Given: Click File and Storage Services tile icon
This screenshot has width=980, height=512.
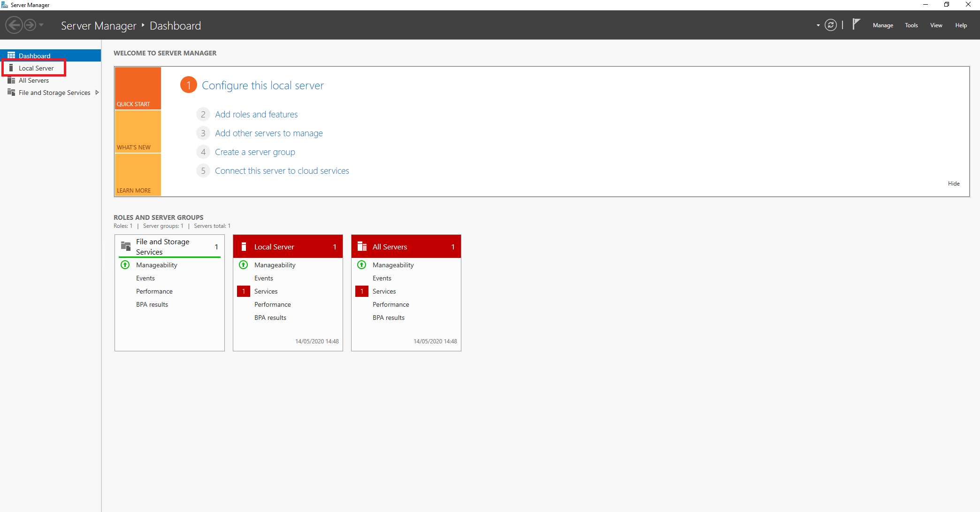Looking at the screenshot, I should tap(126, 246).
